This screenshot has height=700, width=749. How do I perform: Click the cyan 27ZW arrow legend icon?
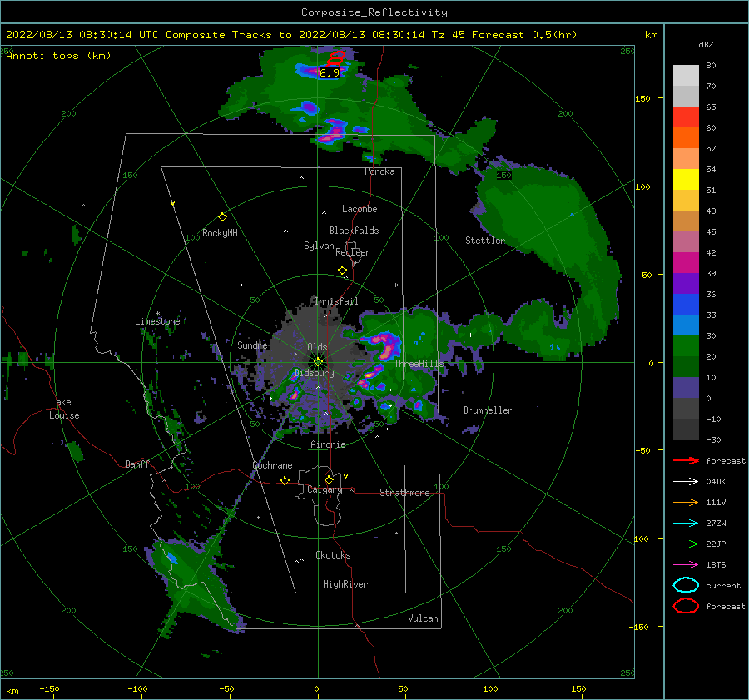click(686, 524)
